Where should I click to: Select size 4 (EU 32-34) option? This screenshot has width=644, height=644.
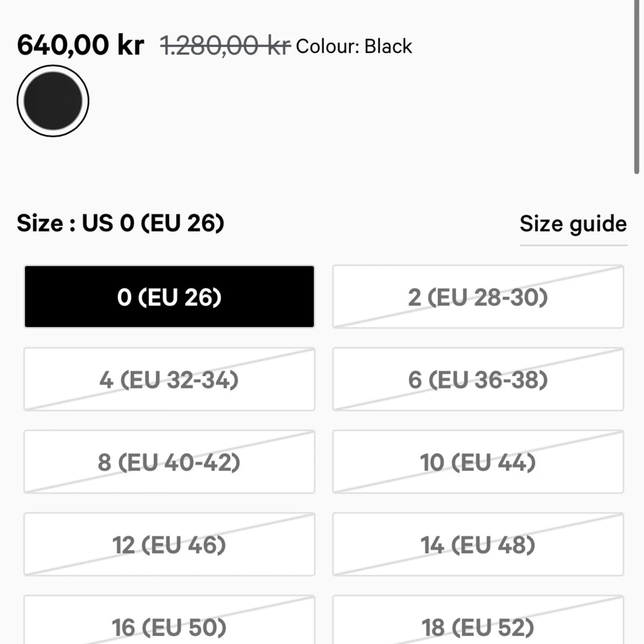pos(169,379)
